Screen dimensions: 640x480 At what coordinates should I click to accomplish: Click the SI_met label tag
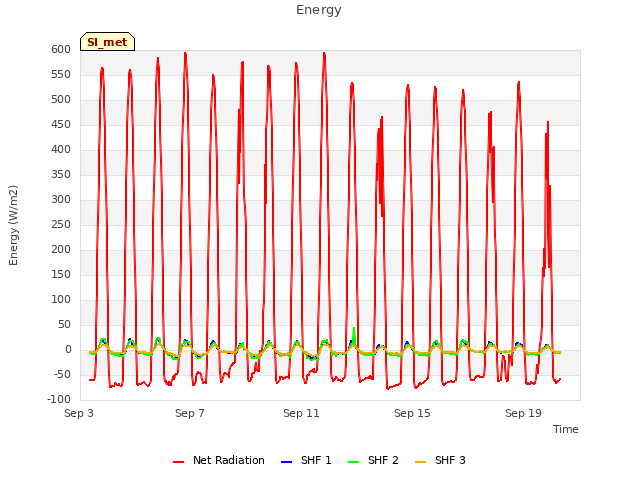(x=107, y=42)
